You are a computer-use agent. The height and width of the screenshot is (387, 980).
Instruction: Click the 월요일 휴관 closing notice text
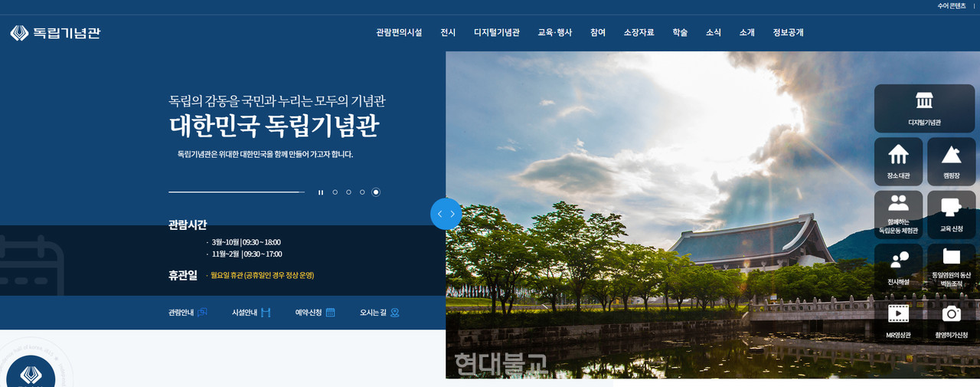262,275
